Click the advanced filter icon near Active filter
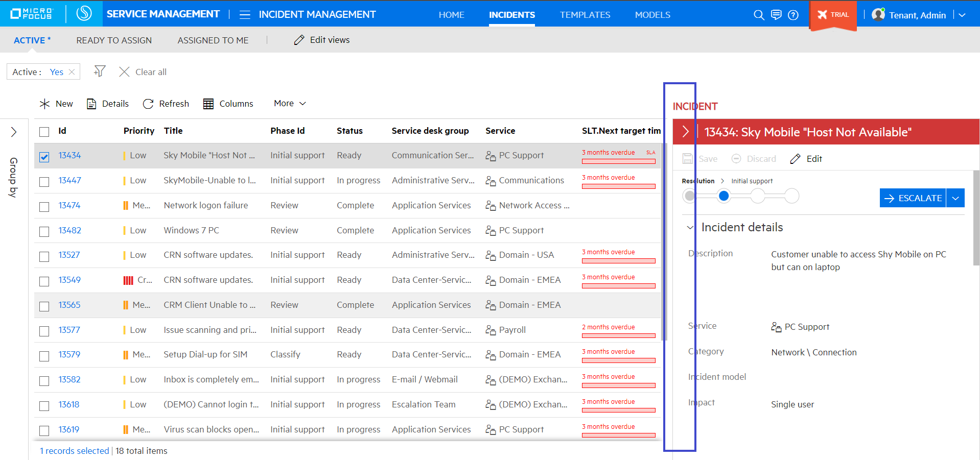Screen dimensions: 980x460 click(x=99, y=71)
